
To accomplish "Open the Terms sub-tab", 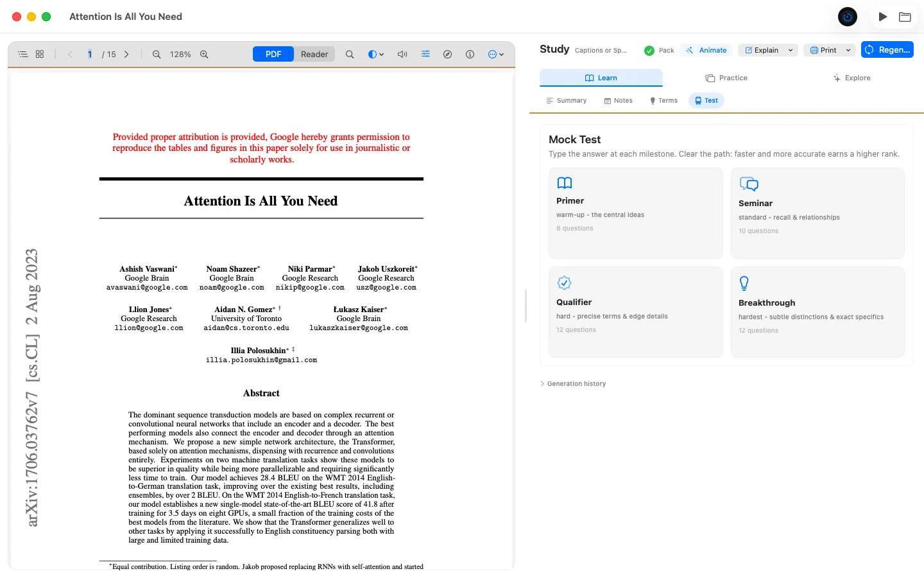I will click(663, 101).
